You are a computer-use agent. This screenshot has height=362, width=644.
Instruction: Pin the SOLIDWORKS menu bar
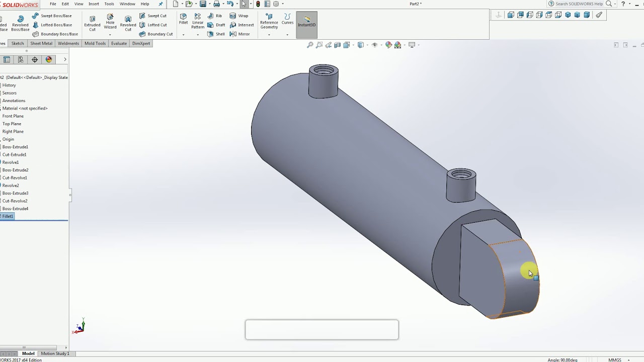click(160, 4)
